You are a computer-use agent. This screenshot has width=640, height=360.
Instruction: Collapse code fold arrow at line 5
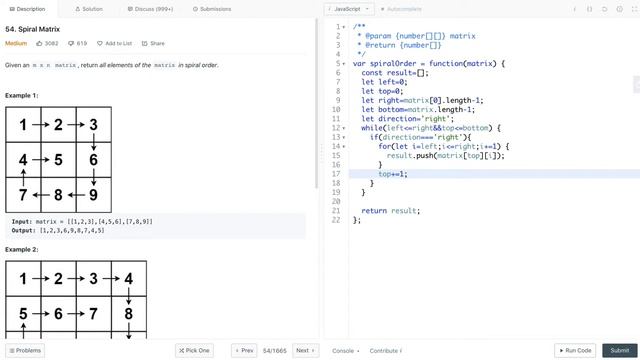coord(344,64)
